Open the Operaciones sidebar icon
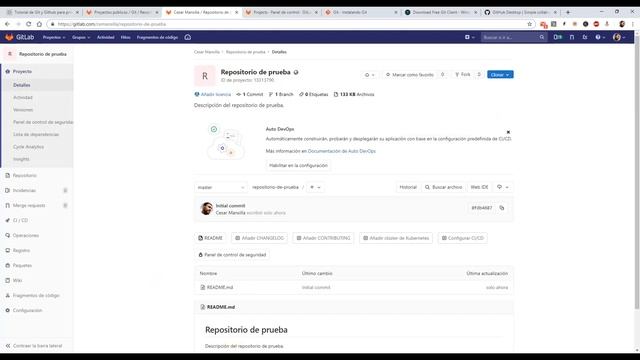The image size is (640, 360). [x=7, y=236]
